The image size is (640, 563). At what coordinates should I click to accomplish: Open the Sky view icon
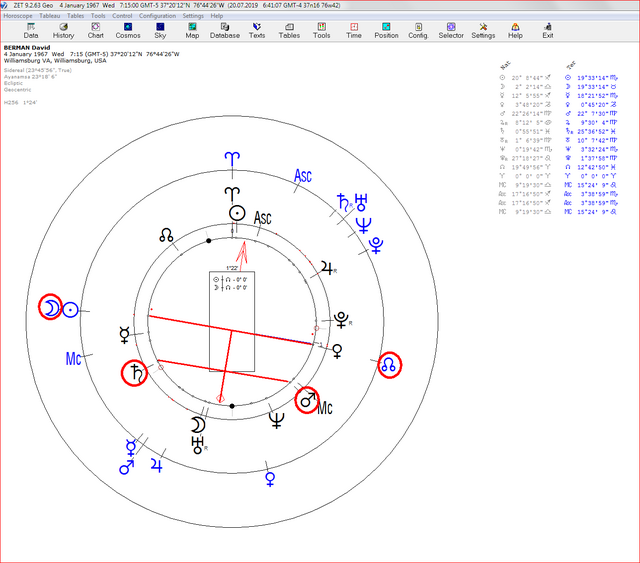(160, 31)
